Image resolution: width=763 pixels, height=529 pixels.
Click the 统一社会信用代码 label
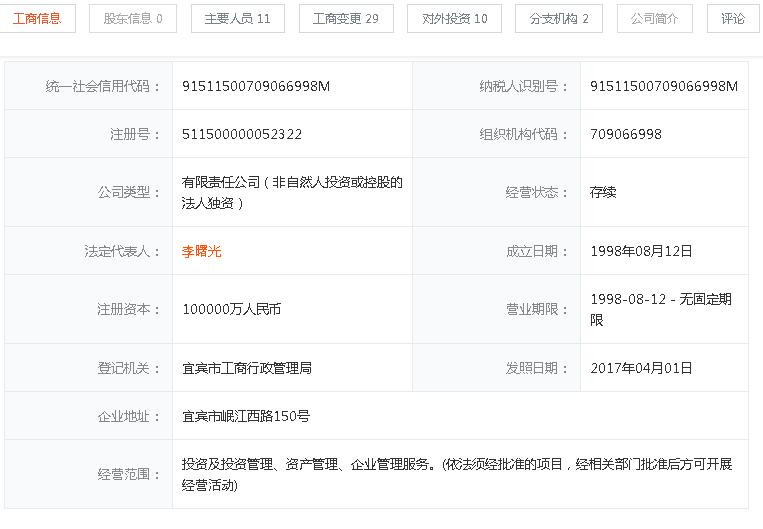103,86
